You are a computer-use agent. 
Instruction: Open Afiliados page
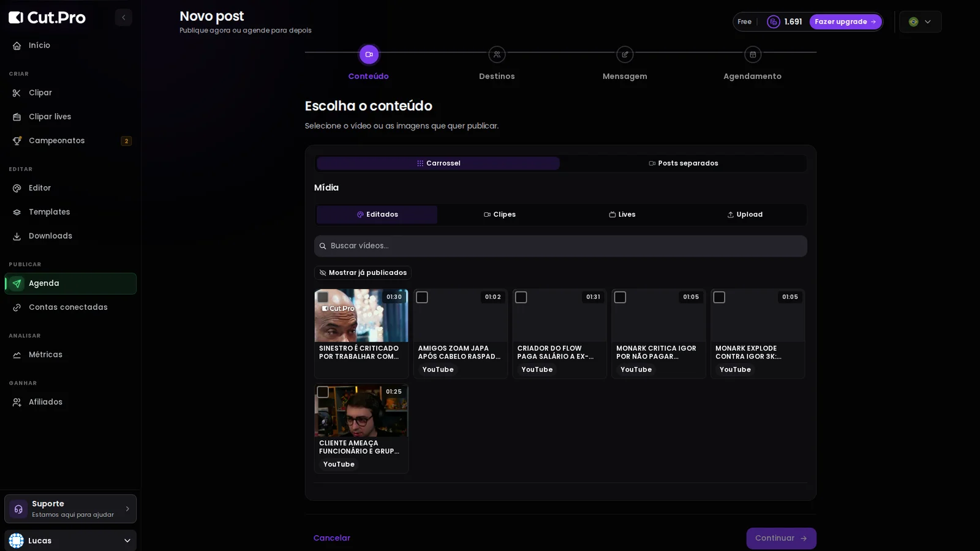[x=70, y=402]
